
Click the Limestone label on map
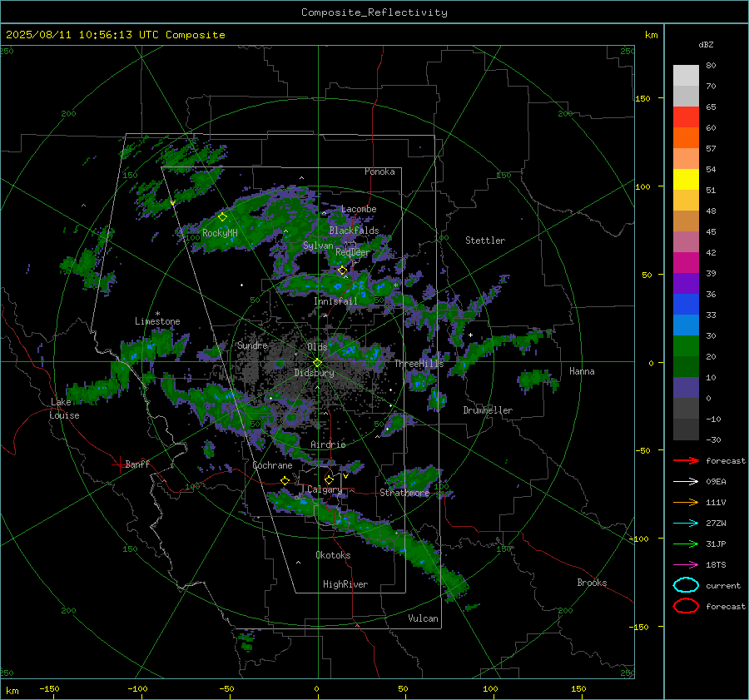pos(157,321)
